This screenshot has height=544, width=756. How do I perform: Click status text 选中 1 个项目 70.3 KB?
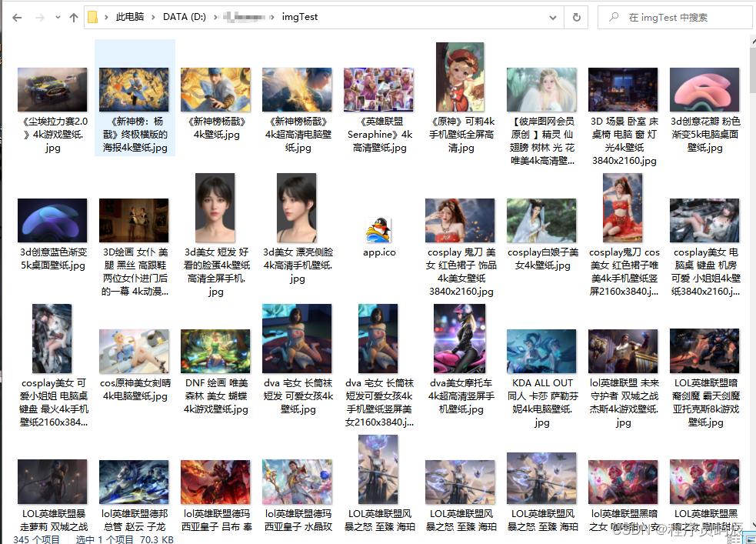[x=125, y=539]
